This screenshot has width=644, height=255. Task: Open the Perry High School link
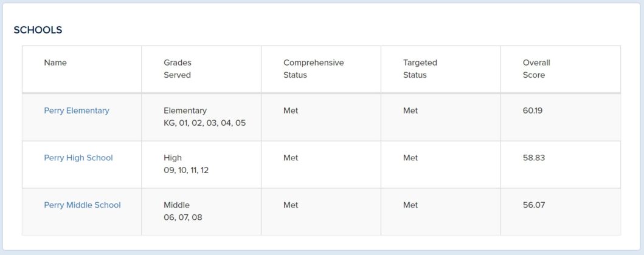(x=78, y=158)
